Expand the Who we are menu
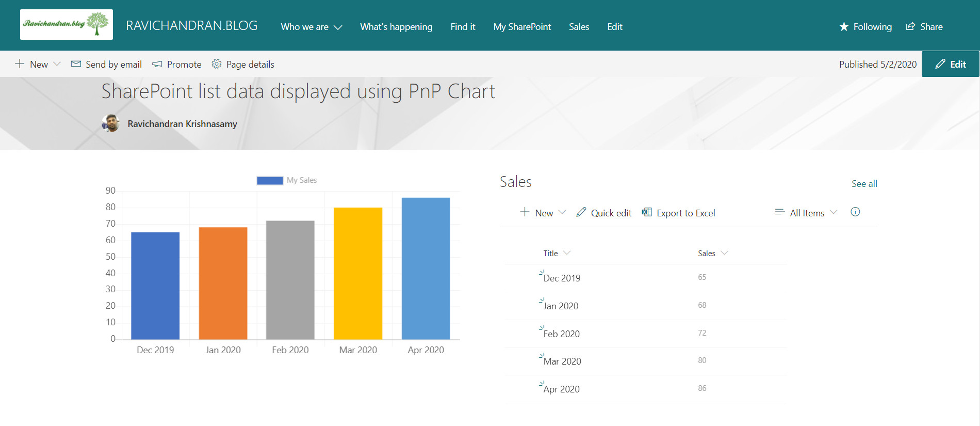980x426 pixels. [311, 27]
